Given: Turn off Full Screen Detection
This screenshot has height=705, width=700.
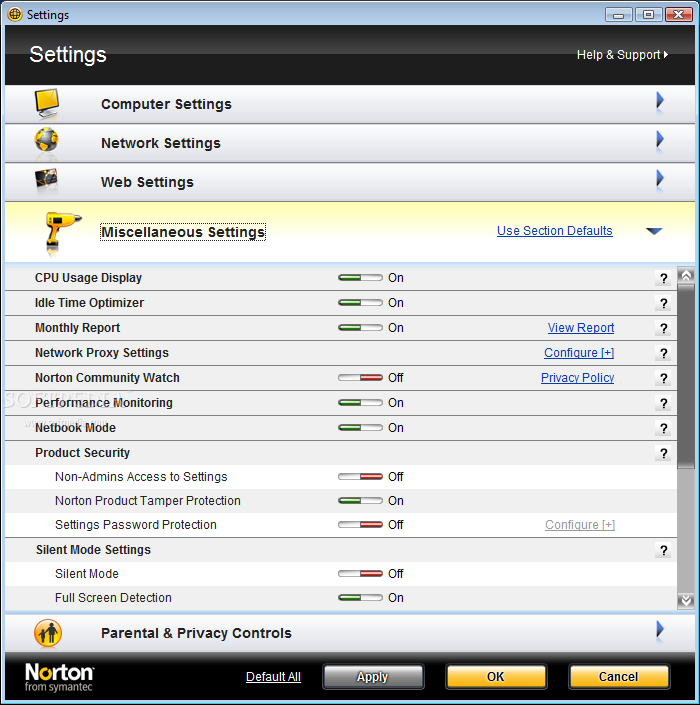Looking at the screenshot, I should coord(360,598).
